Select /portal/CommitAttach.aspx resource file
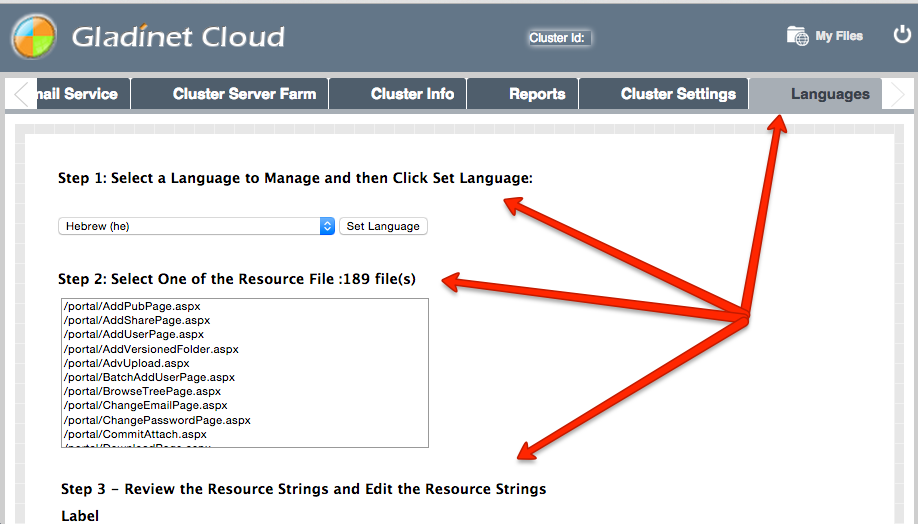This screenshot has height=524, width=918. pyautogui.click(x=245, y=434)
